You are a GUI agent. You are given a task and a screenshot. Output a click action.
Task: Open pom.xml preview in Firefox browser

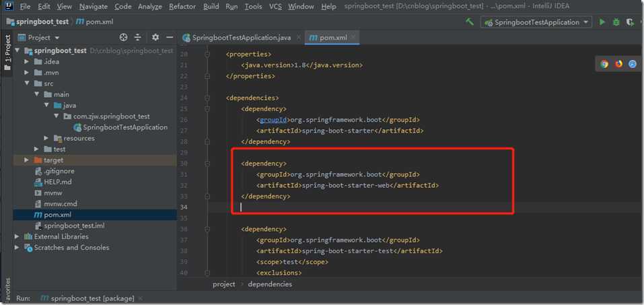[618, 64]
